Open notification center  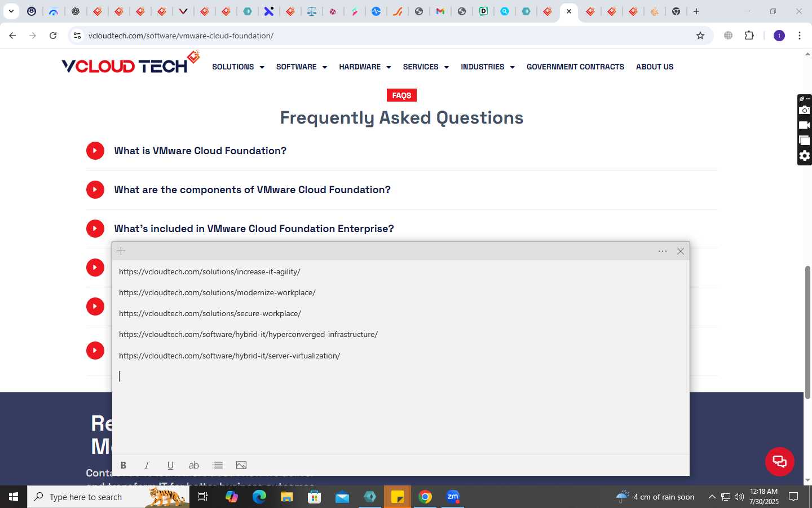coord(793,497)
